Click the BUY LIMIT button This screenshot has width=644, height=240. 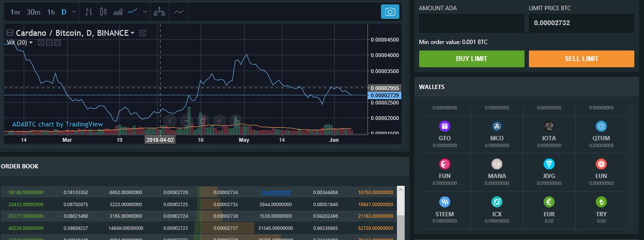tap(471, 59)
